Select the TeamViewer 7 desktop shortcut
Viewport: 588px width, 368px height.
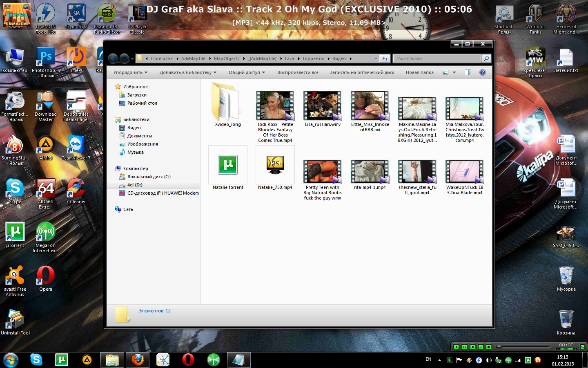click(76, 147)
